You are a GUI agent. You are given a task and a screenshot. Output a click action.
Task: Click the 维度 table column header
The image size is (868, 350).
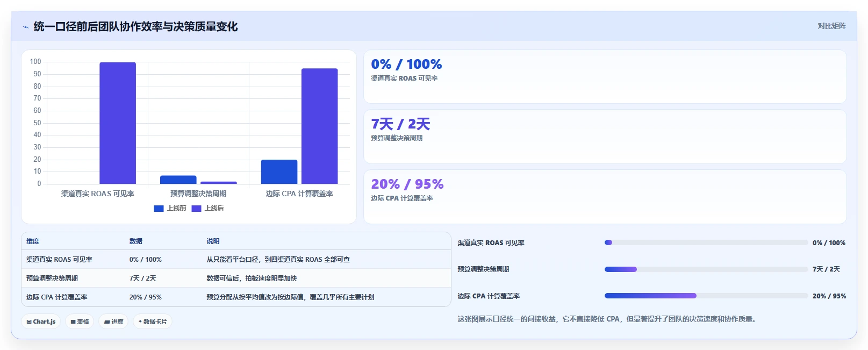[33, 241]
